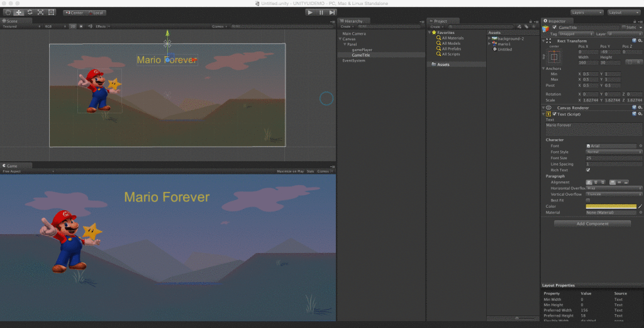Toggle 2D scene view mode
This screenshot has width=644, height=328.
73,26
